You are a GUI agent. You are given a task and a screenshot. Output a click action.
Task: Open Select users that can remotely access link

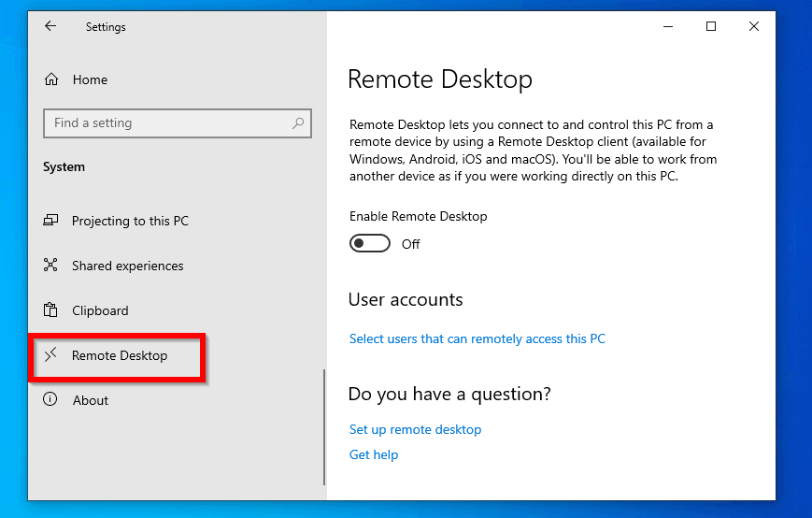[477, 338]
